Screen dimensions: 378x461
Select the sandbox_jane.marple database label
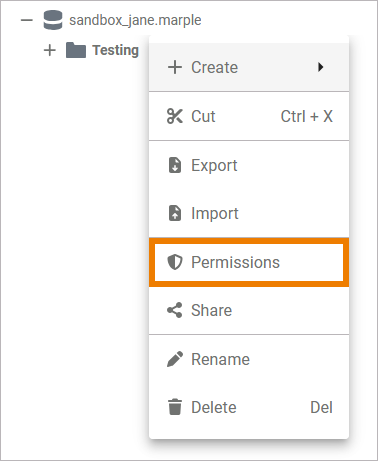click(135, 20)
